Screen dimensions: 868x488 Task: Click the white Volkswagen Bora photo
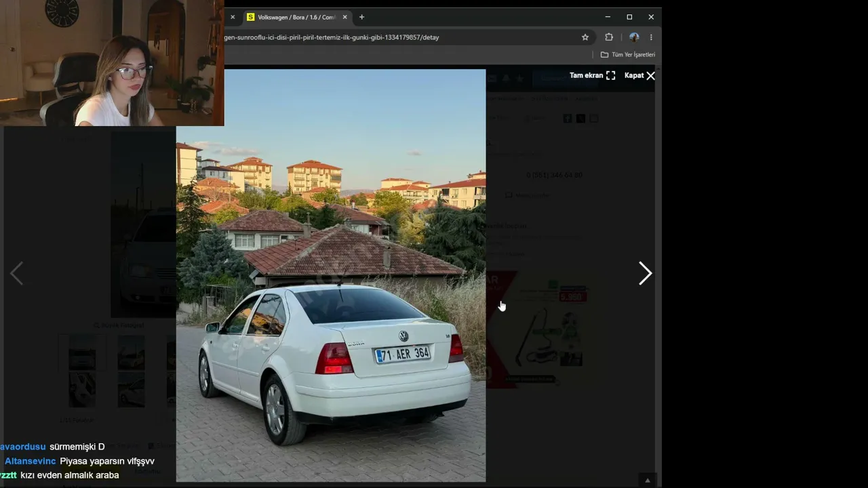click(x=331, y=275)
